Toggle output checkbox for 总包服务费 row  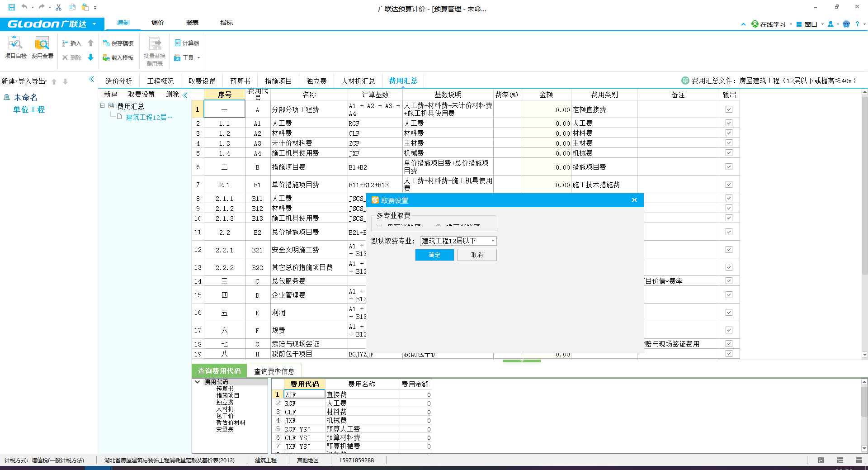click(729, 280)
